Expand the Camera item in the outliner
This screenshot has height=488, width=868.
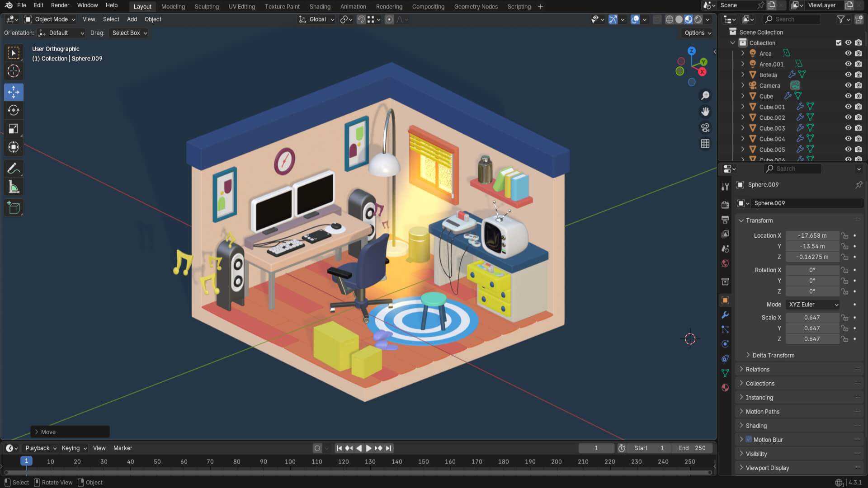tap(742, 85)
